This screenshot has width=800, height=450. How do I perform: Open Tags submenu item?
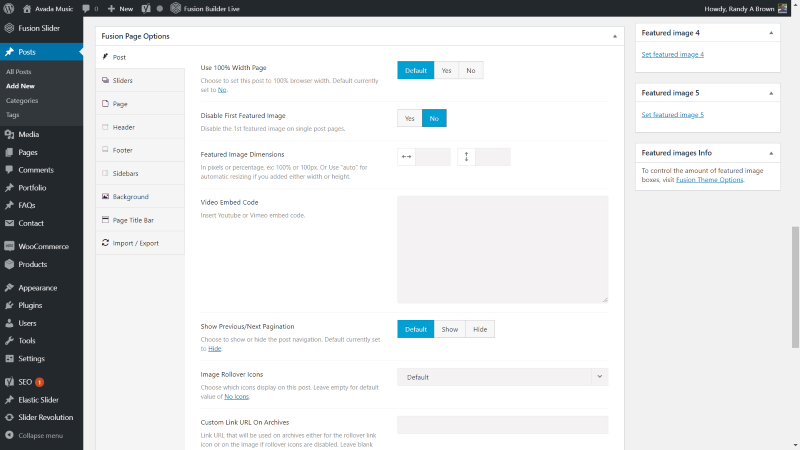click(x=12, y=115)
